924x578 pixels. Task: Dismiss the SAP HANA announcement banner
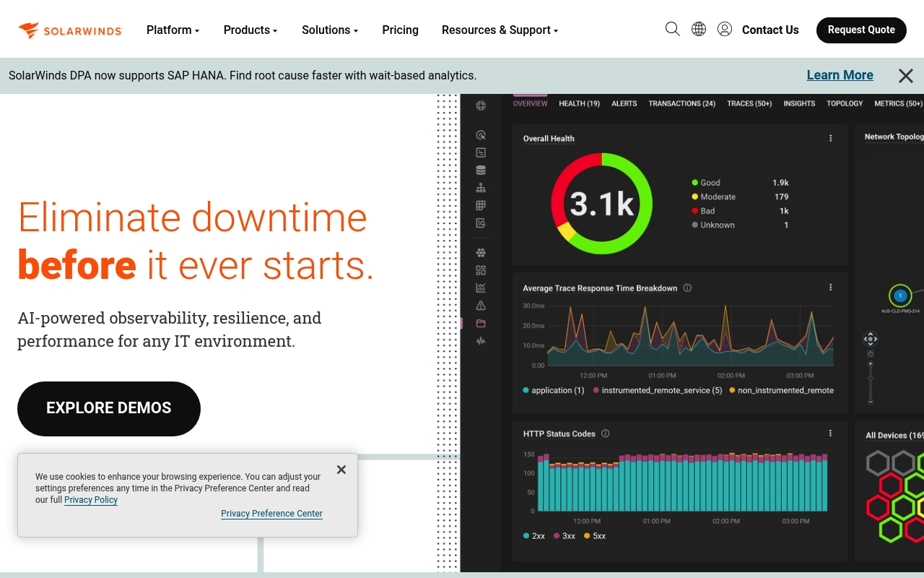pos(905,76)
